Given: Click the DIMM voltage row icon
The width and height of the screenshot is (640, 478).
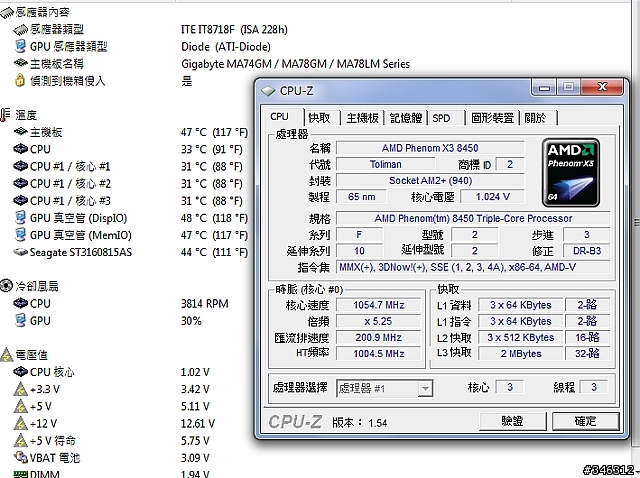Looking at the screenshot, I should pyautogui.click(x=20, y=474).
